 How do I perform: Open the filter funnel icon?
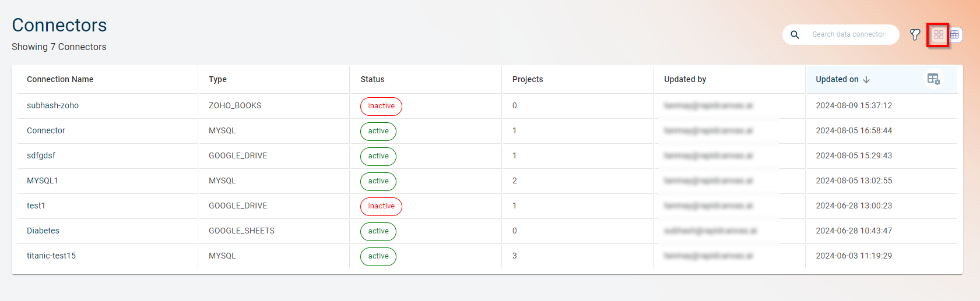[915, 35]
